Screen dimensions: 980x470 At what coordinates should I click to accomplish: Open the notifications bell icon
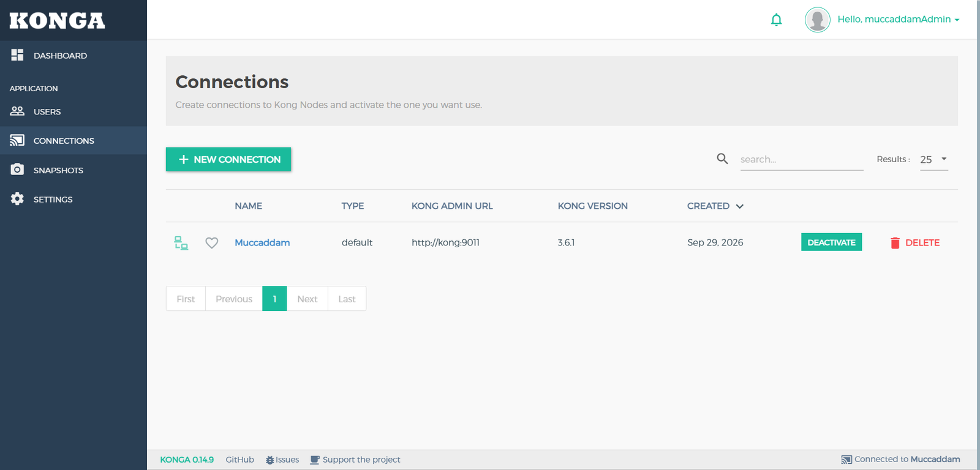pyautogui.click(x=776, y=20)
